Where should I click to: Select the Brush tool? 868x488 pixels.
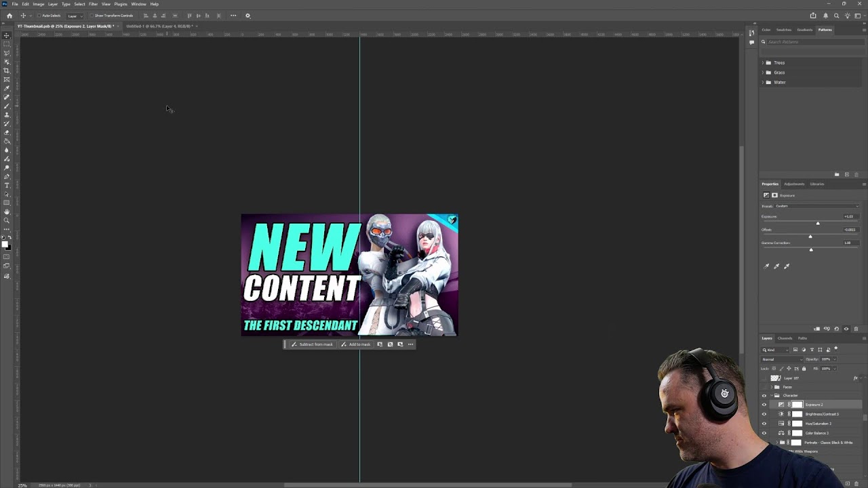7,106
